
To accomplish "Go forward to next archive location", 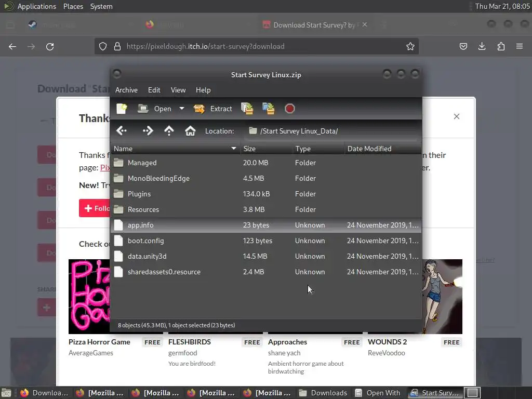I will [148, 130].
